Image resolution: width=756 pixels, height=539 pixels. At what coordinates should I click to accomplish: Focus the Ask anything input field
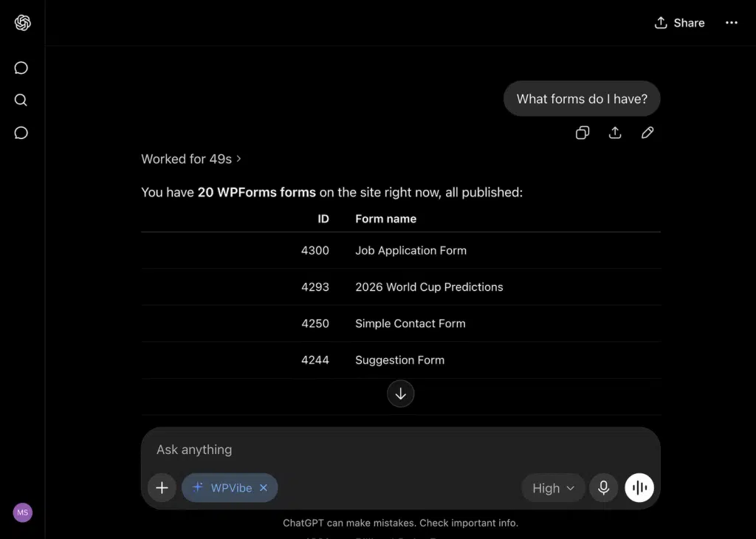point(400,450)
